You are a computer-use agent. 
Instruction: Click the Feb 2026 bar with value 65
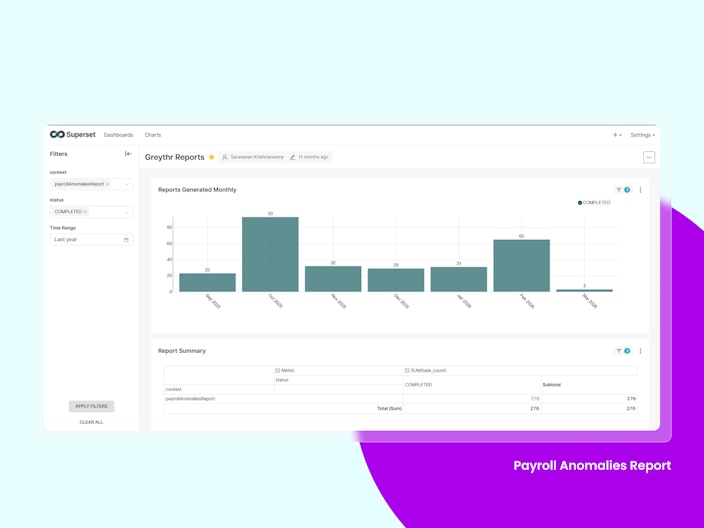tap(522, 266)
